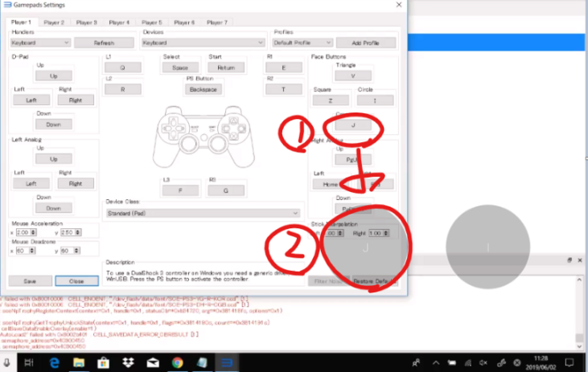The image size is (588, 372).
Task: Click the Add Profile button
Action: [x=366, y=43]
